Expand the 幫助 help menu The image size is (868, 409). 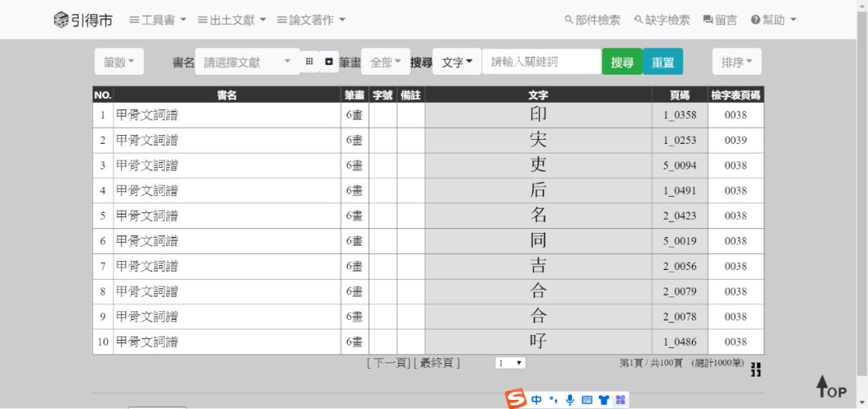pos(773,20)
